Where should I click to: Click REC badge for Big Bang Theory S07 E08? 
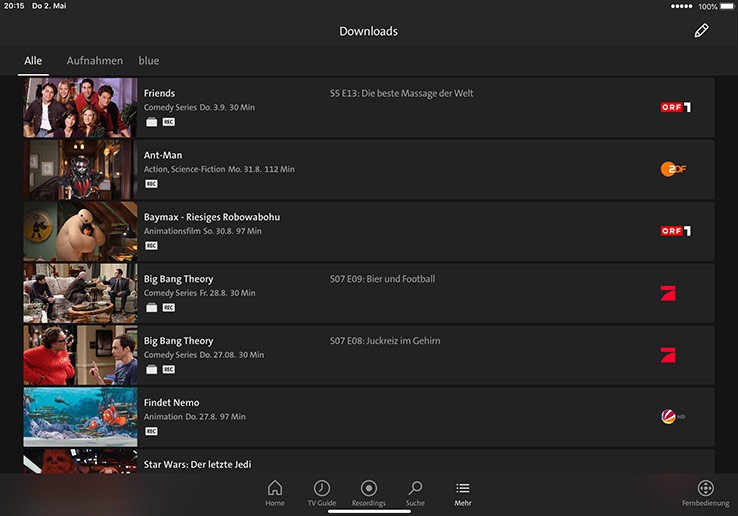tap(168, 370)
